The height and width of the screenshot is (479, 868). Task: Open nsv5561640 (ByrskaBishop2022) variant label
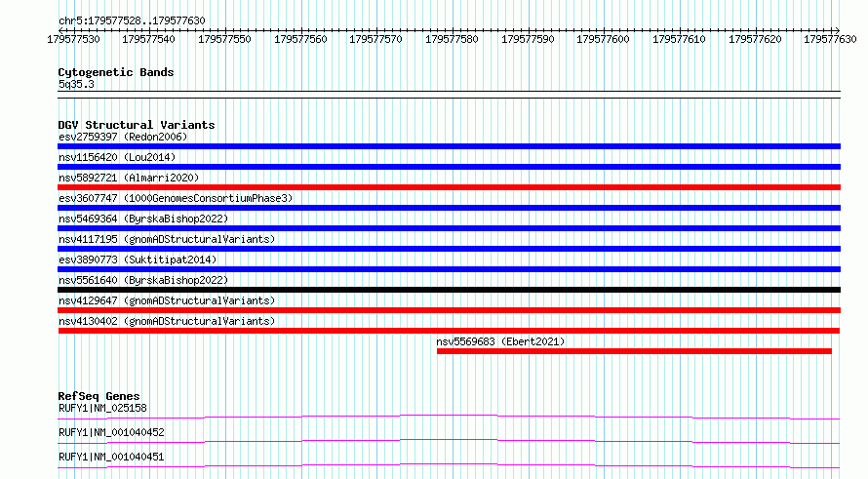click(x=143, y=280)
